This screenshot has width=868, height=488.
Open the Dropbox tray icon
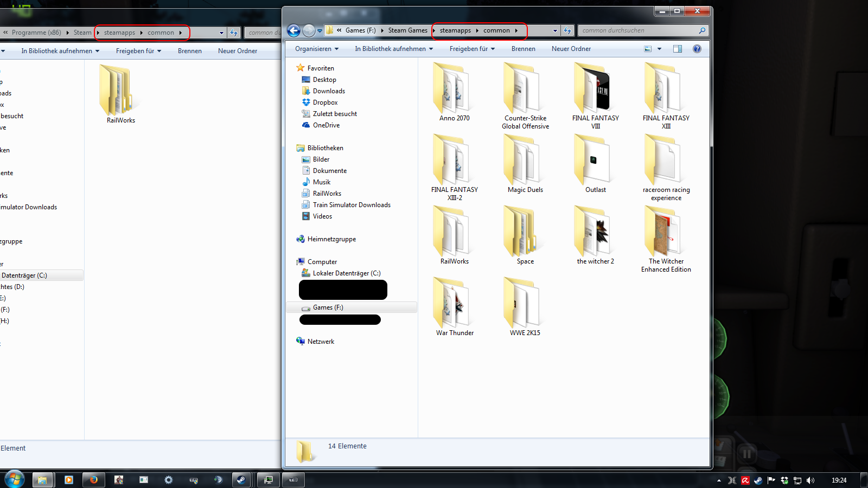[784, 480]
